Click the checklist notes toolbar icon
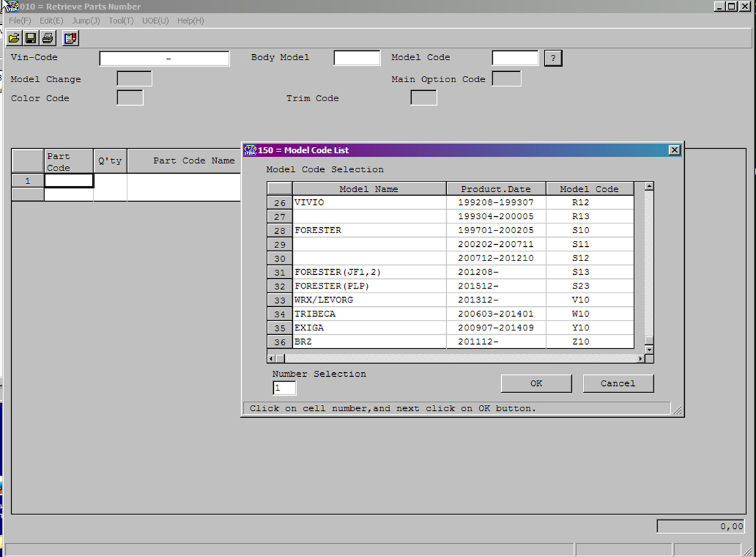The width and height of the screenshot is (756, 557). 70,39
